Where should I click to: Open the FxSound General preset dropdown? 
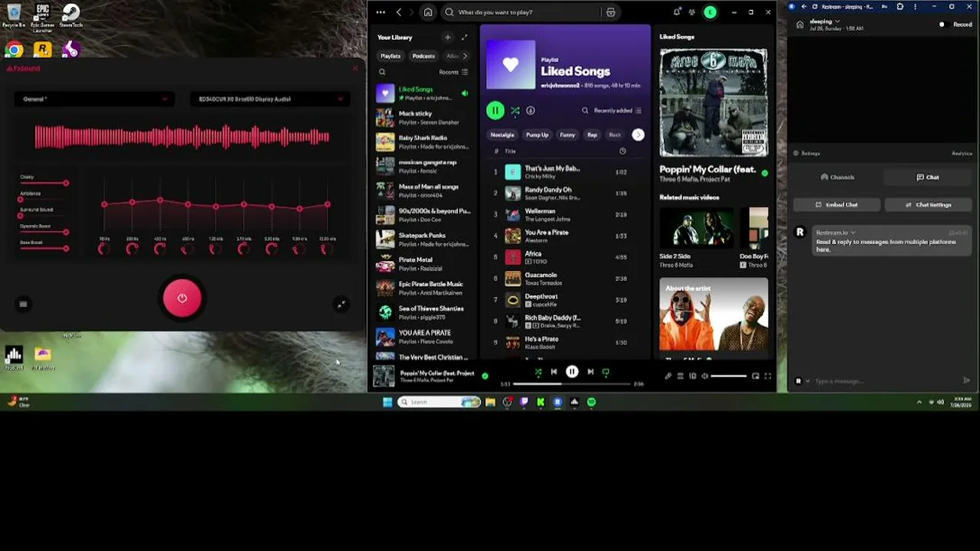pyautogui.click(x=94, y=99)
